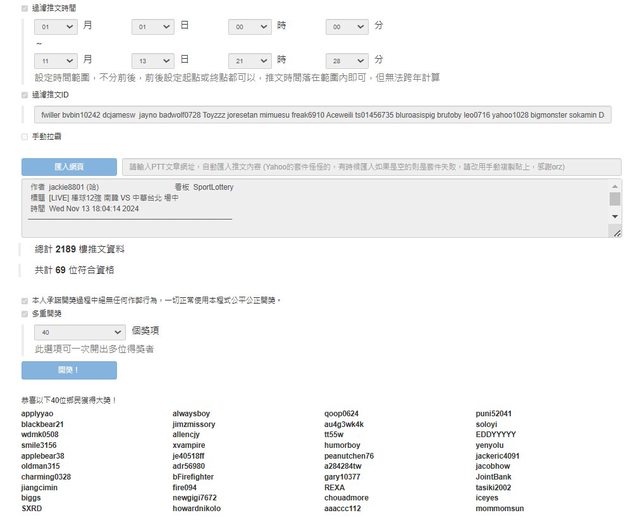Click the filtered ID list input field
The image size is (640, 520).
(x=322, y=116)
